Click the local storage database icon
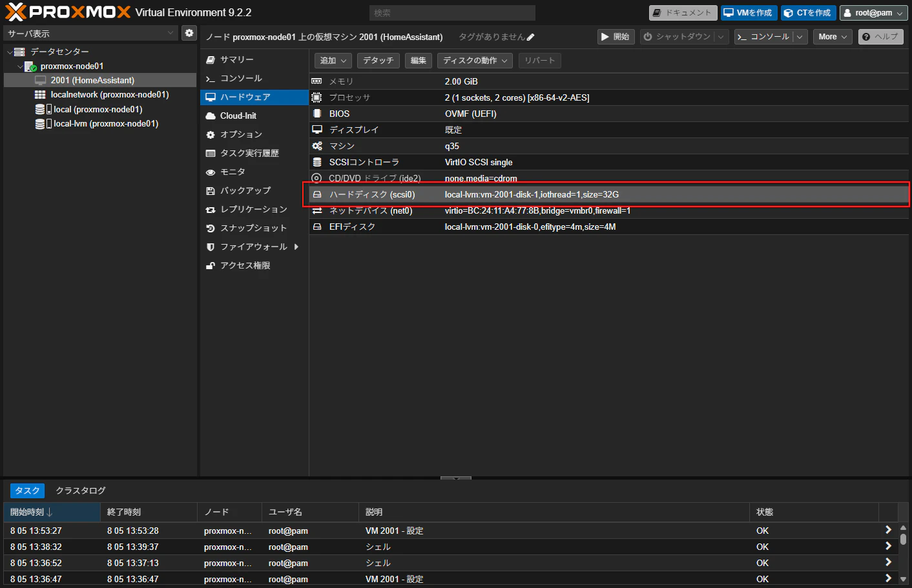The image size is (912, 588). pyautogui.click(x=40, y=109)
